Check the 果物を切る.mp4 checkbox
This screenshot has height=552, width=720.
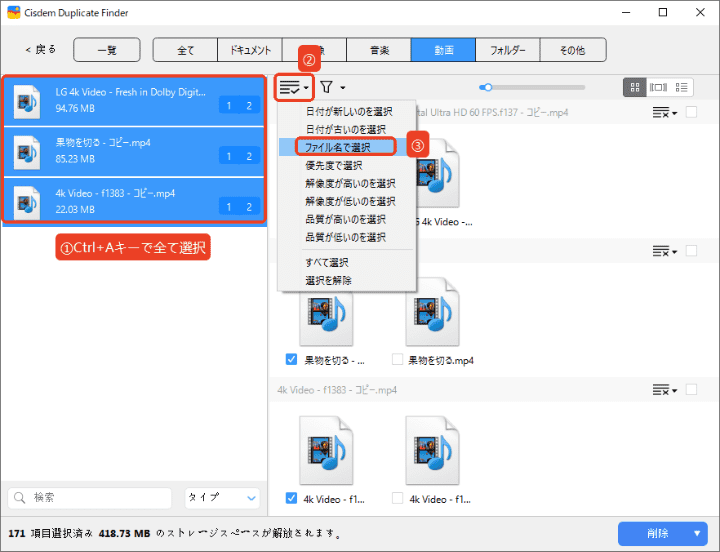(398, 359)
